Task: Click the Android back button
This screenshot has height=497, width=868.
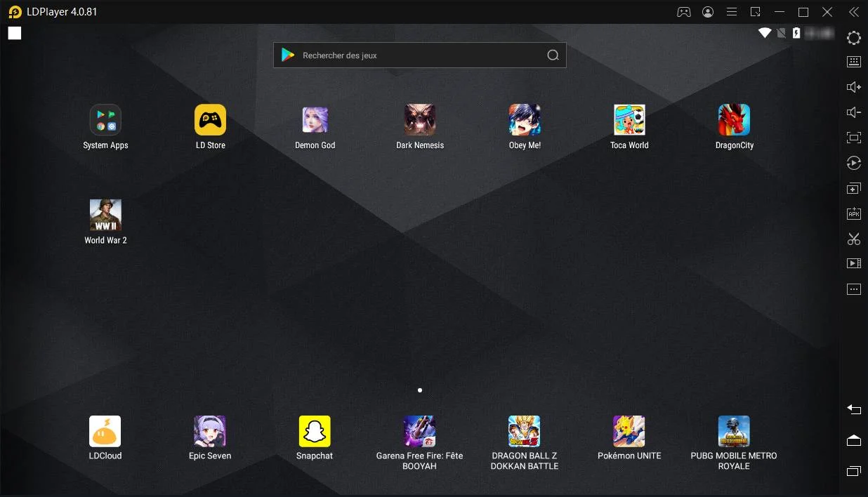Action: click(854, 409)
